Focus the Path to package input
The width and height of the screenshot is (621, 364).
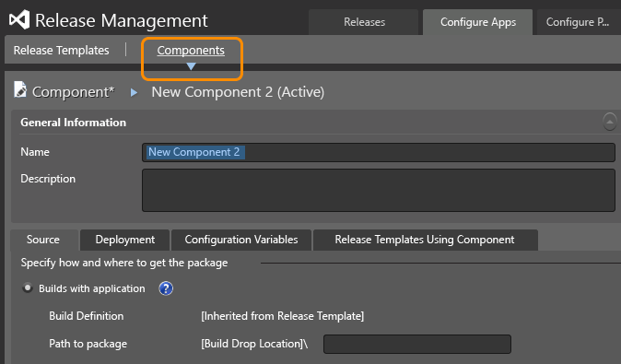click(417, 344)
